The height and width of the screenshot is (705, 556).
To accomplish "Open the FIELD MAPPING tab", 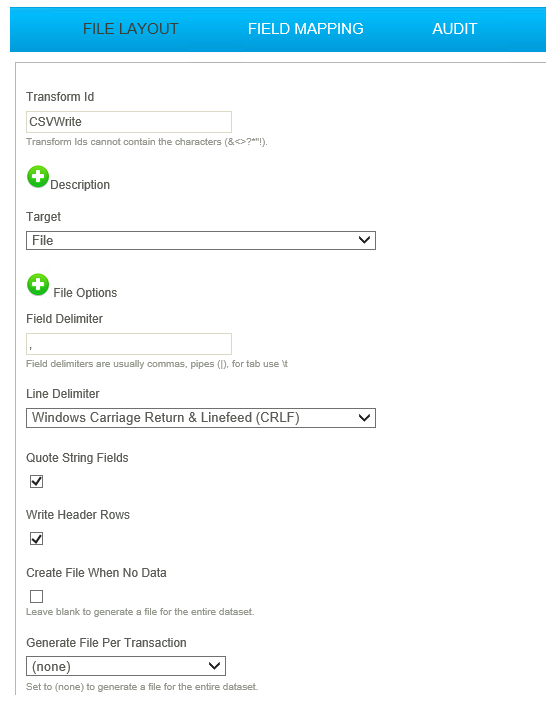I will 306,29.
